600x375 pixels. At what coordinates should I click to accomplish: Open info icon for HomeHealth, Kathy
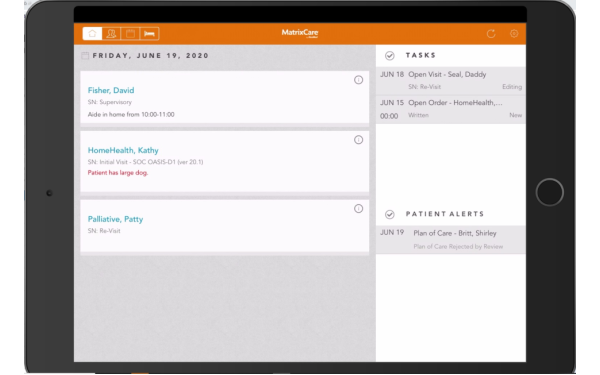pos(358,140)
